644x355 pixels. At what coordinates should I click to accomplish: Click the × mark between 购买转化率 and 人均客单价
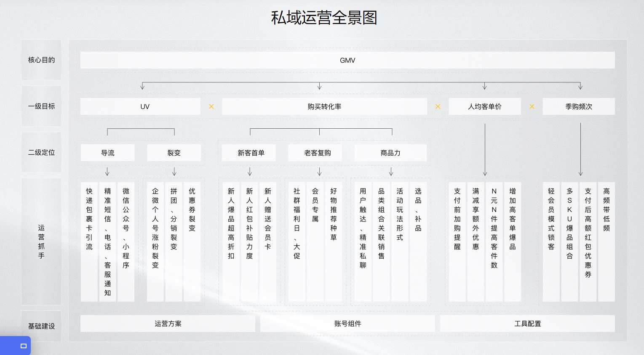click(438, 106)
